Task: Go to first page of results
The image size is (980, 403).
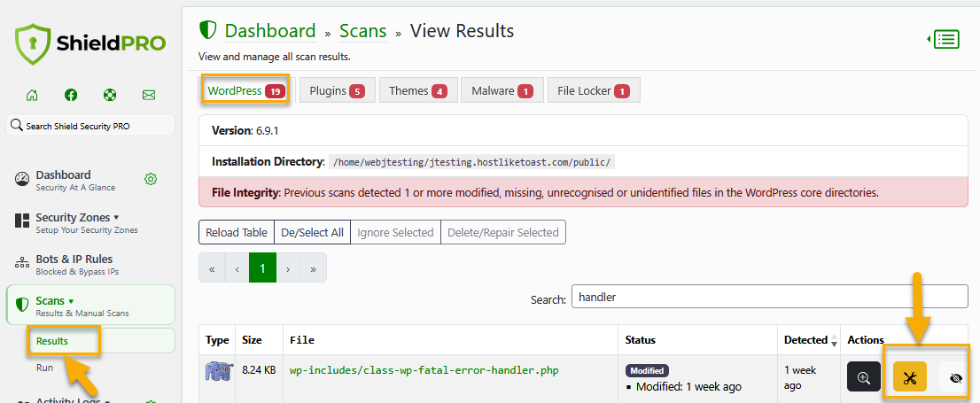Action: pyautogui.click(x=212, y=268)
